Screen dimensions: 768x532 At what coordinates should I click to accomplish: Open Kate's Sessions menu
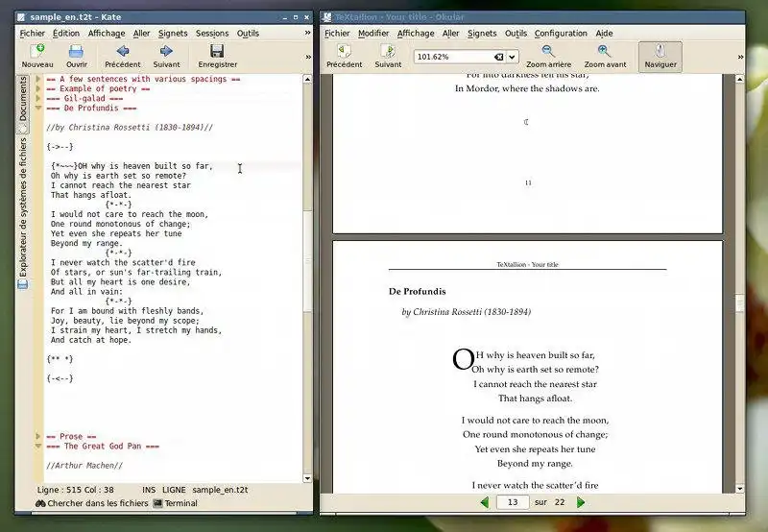212,33
